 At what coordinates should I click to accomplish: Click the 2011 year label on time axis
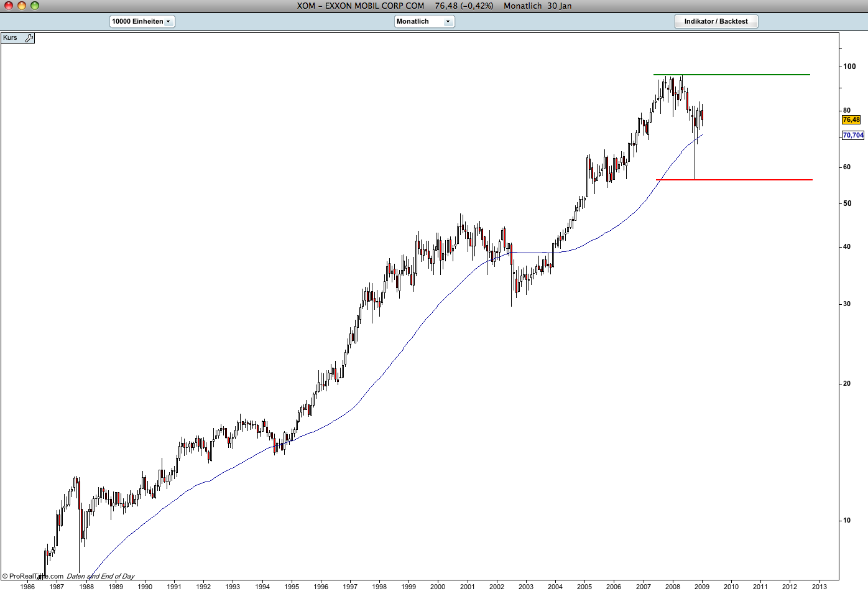(x=760, y=586)
